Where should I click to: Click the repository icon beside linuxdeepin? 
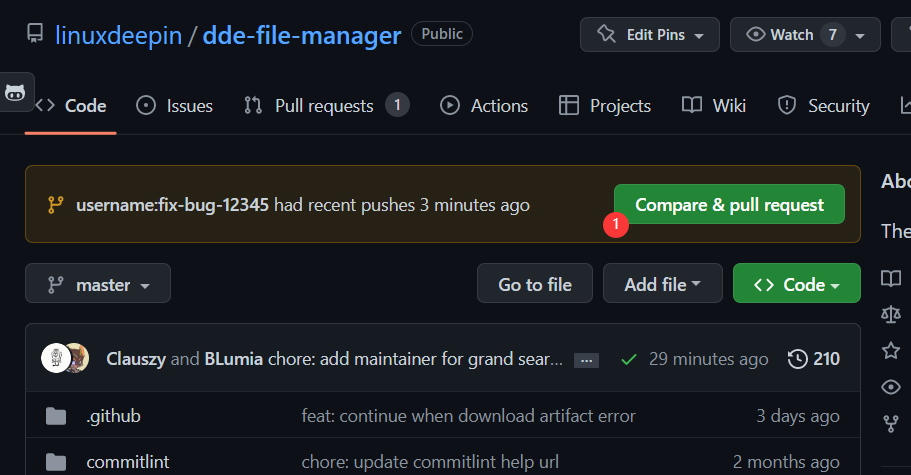tap(35, 34)
